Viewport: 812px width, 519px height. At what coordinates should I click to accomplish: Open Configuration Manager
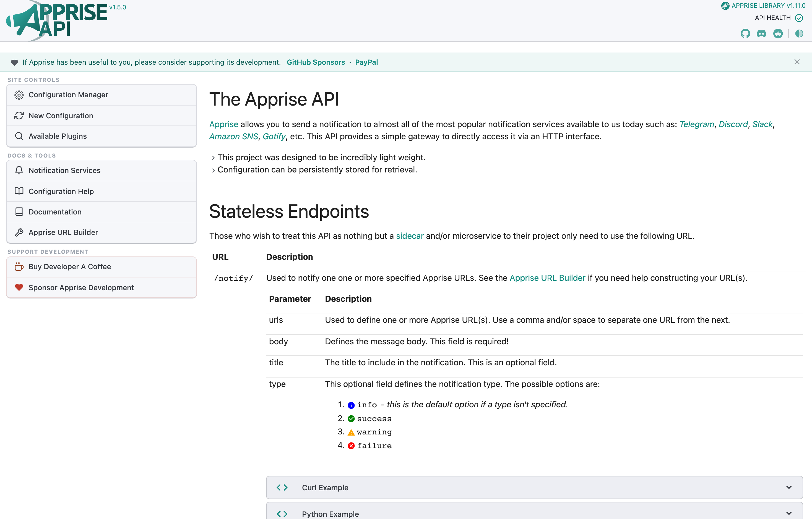[101, 95]
